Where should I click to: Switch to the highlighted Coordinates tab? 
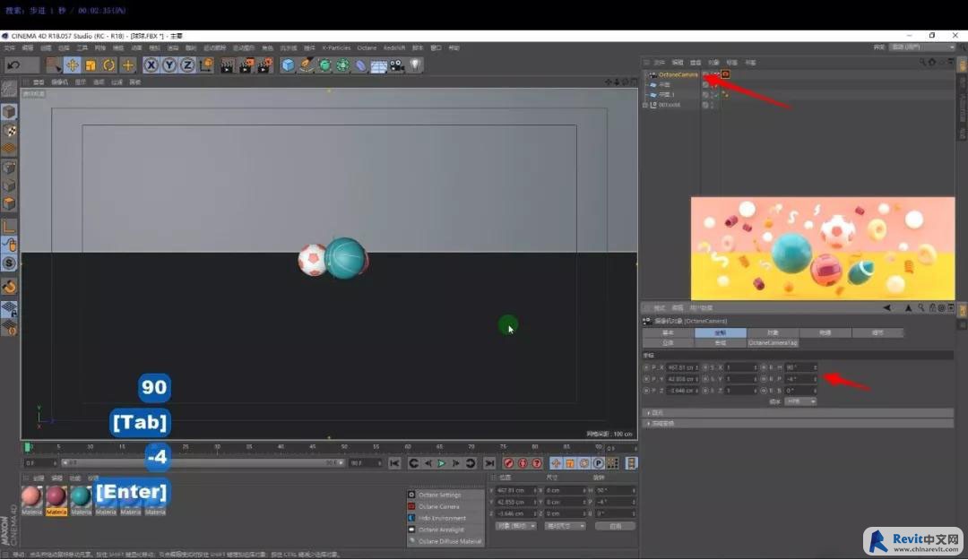point(721,332)
